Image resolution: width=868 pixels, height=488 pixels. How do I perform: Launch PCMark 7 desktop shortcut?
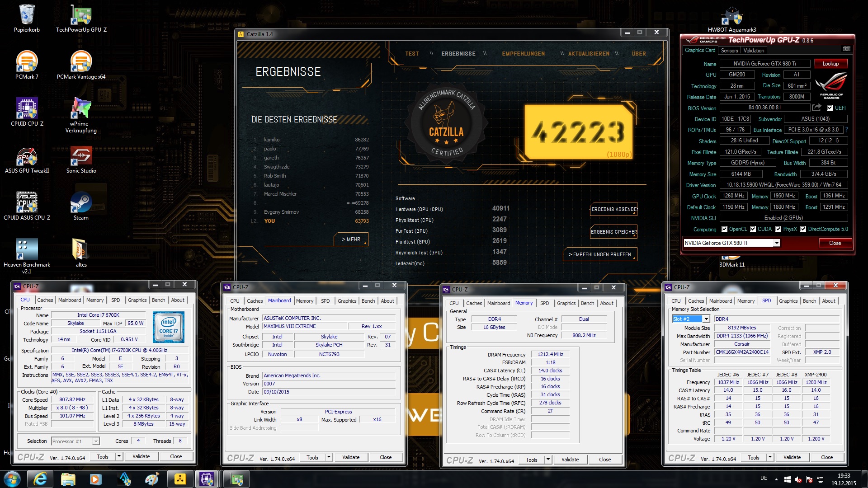pyautogui.click(x=27, y=65)
